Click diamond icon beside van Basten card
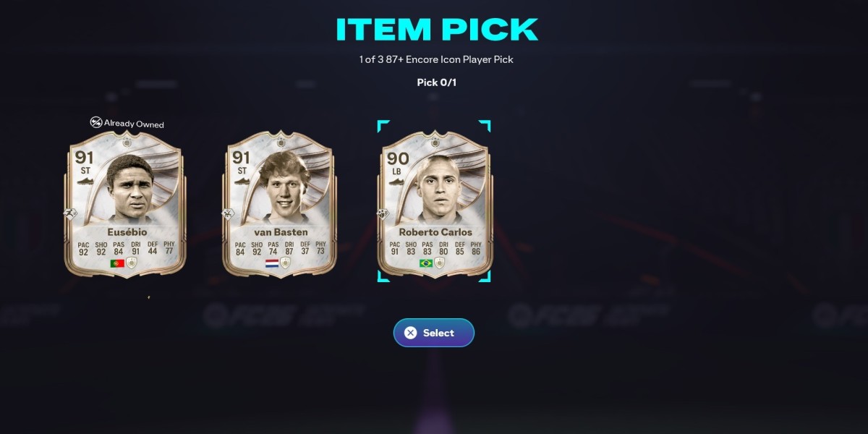 228,214
